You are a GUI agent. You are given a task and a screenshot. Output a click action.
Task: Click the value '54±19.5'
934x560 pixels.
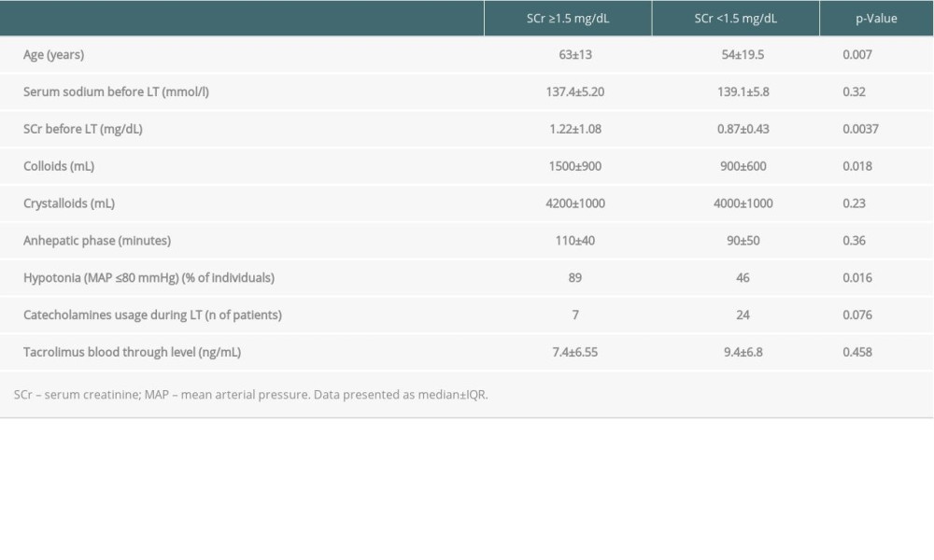[x=743, y=55]
